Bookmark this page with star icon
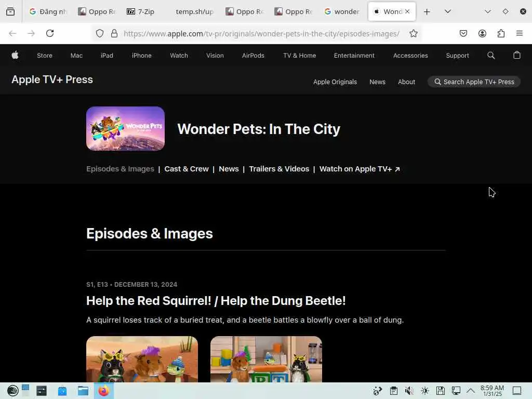The height and width of the screenshot is (399, 532). [x=413, y=33]
